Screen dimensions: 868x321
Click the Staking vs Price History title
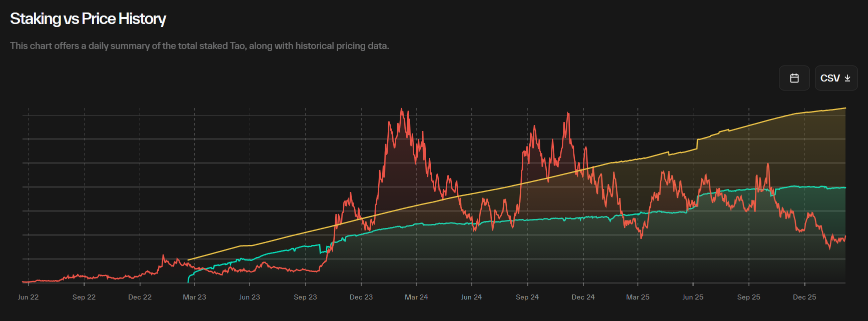pos(88,19)
